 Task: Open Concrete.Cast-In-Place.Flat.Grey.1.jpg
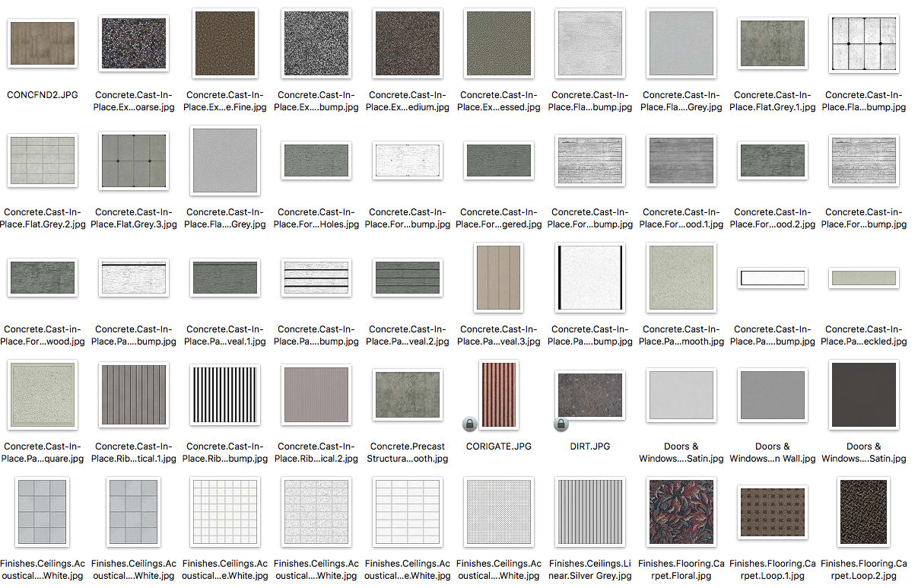tap(773, 43)
